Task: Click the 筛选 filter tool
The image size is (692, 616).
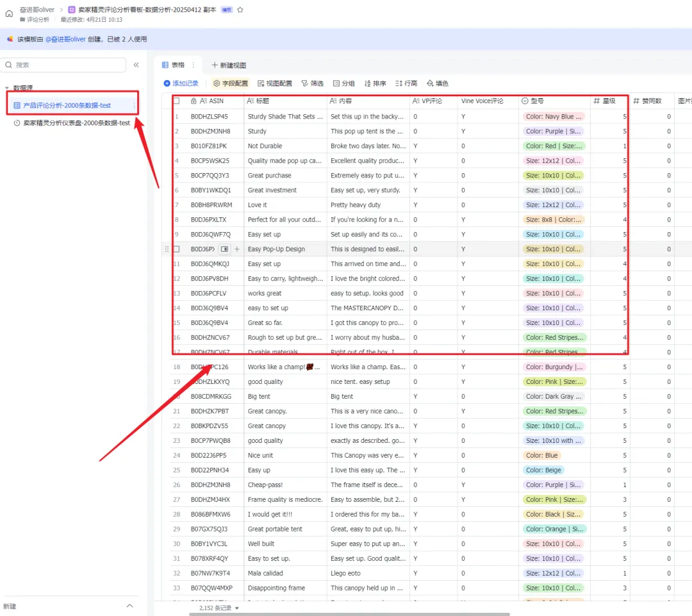Action: point(312,83)
